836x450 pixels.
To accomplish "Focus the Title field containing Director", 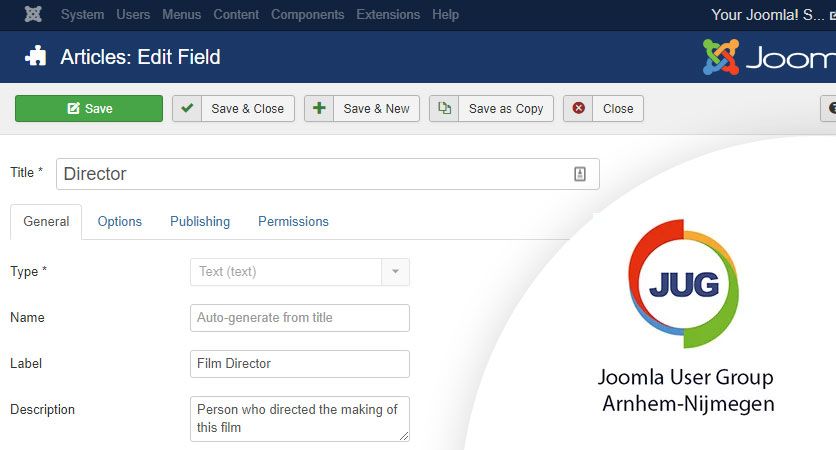I will [328, 174].
